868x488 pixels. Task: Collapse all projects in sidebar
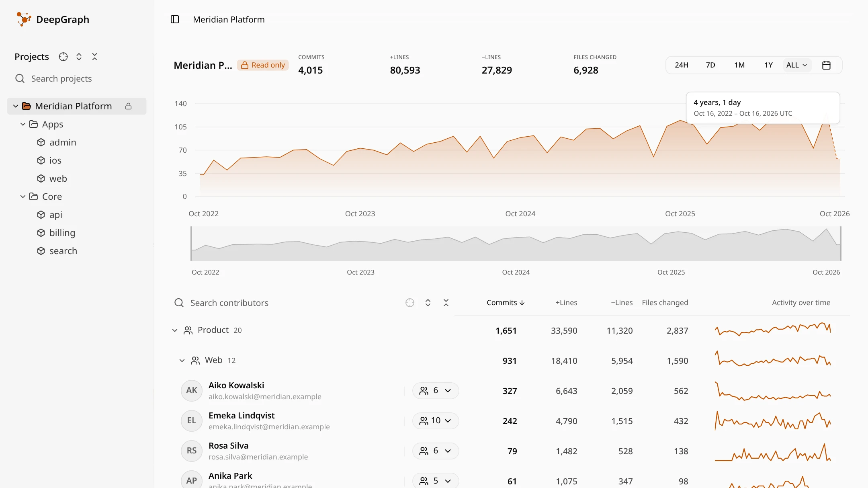click(x=94, y=57)
